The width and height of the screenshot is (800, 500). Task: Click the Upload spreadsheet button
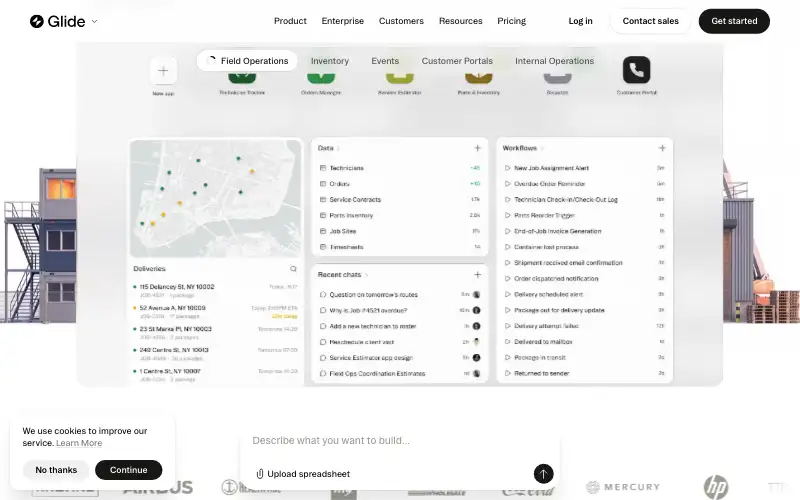[x=303, y=474]
